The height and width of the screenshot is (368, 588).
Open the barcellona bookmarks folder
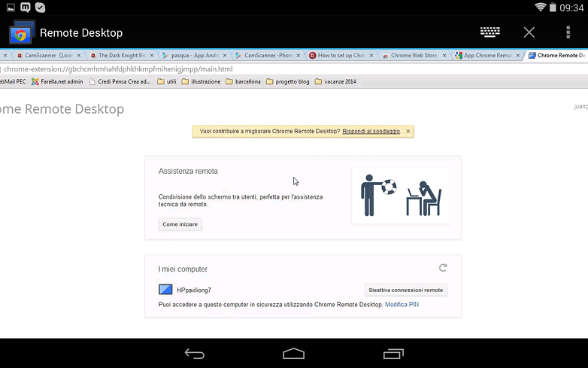[x=243, y=81]
